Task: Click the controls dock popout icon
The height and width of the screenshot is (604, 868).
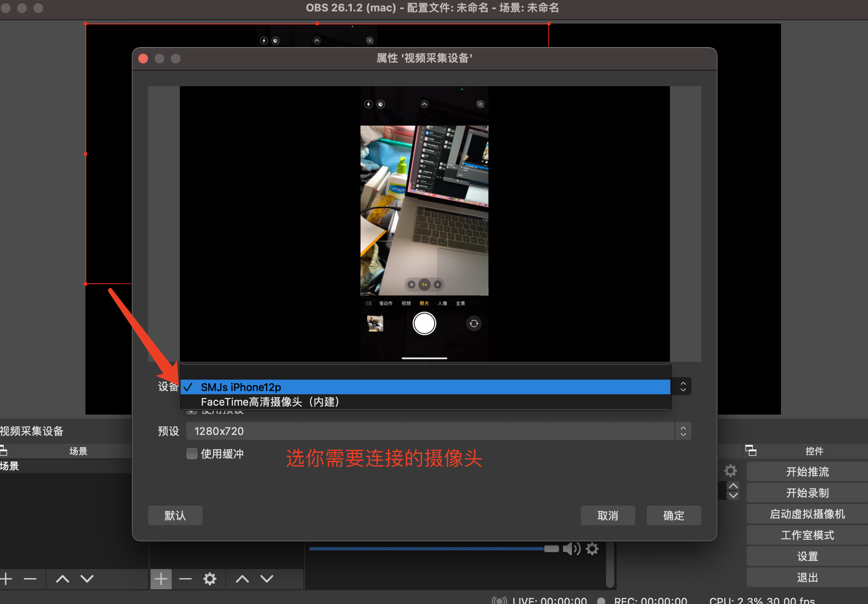Action: pyautogui.click(x=751, y=450)
